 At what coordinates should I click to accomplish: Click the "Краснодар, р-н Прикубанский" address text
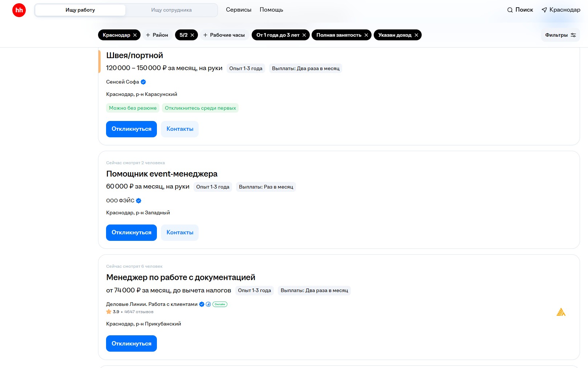pos(143,324)
